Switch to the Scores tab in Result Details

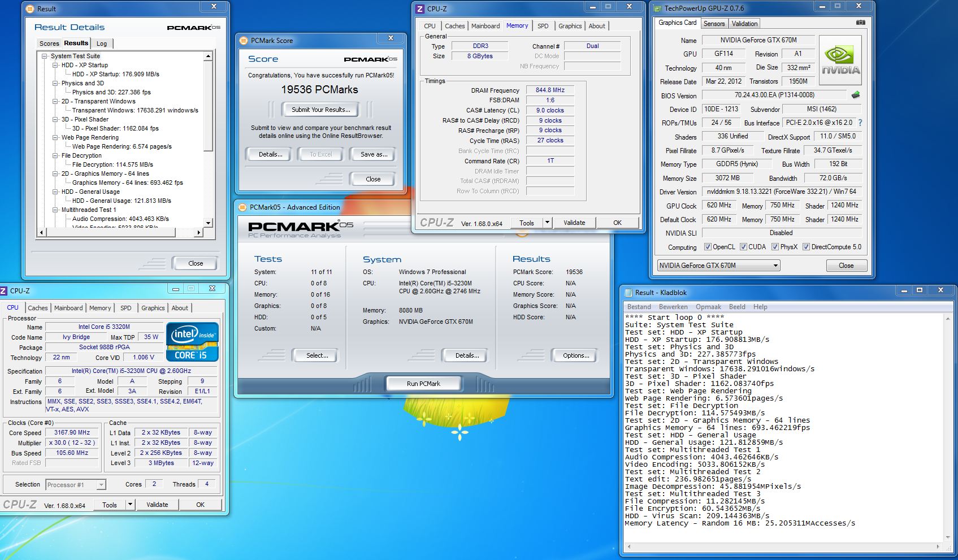(x=49, y=44)
